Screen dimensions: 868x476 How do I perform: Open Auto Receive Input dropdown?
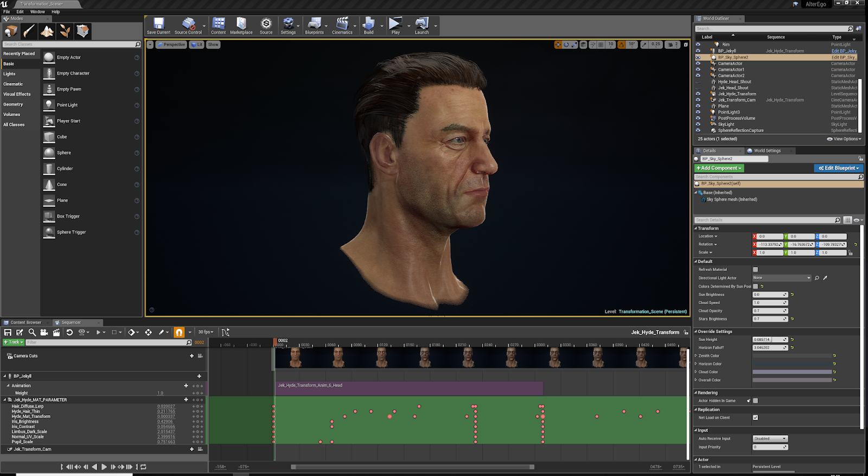(x=770, y=439)
